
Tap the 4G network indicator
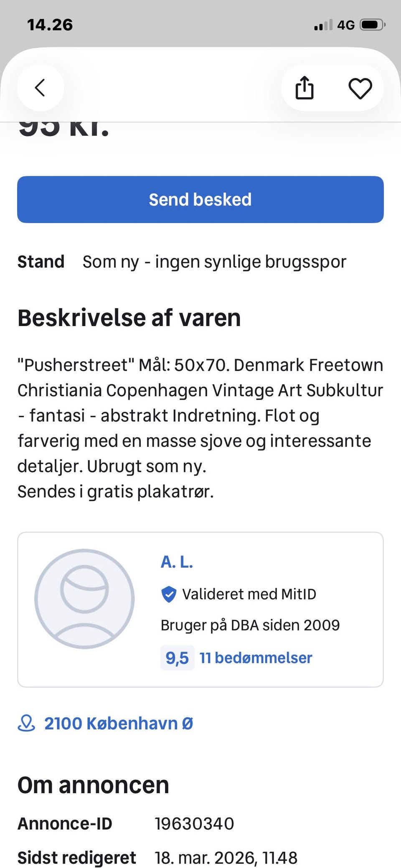tap(346, 25)
